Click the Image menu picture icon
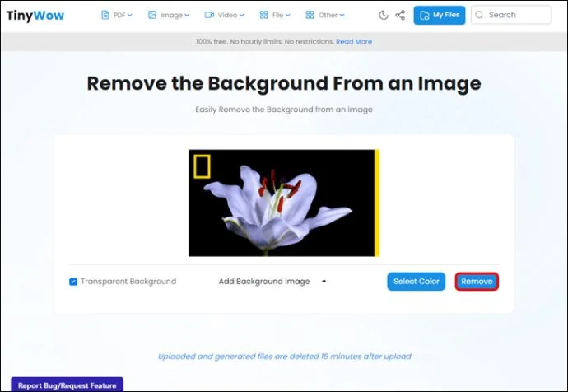The height and width of the screenshot is (392, 568). [152, 15]
